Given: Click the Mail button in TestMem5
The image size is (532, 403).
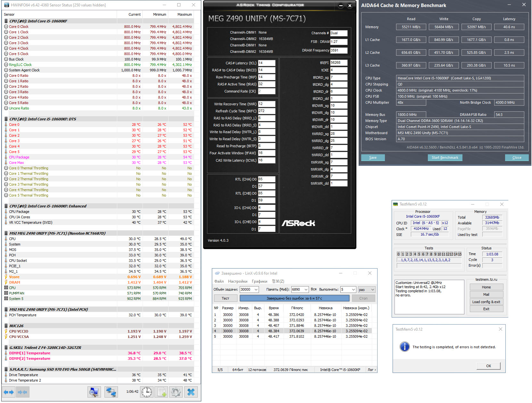Looking at the screenshot, I should (486, 294).
